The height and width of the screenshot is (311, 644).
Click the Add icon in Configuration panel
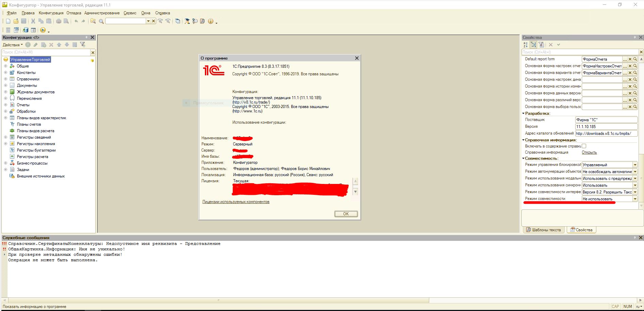(x=28, y=45)
